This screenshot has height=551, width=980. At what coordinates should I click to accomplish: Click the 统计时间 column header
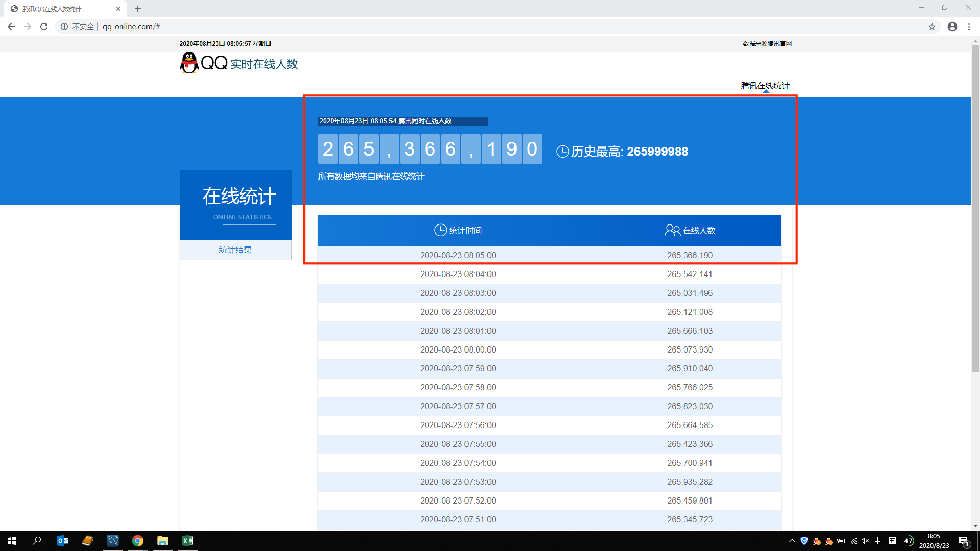pyautogui.click(x=458, y=231)
